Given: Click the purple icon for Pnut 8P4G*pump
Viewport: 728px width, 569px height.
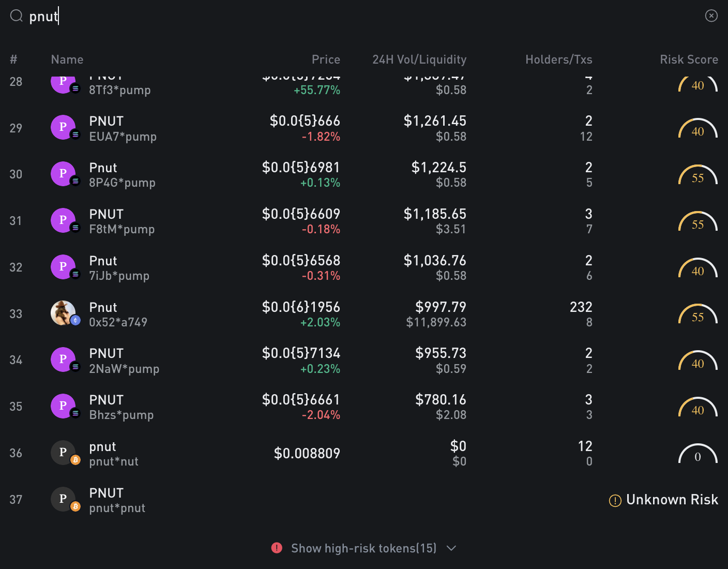Looking at the screenshot, I should (63, 174).
